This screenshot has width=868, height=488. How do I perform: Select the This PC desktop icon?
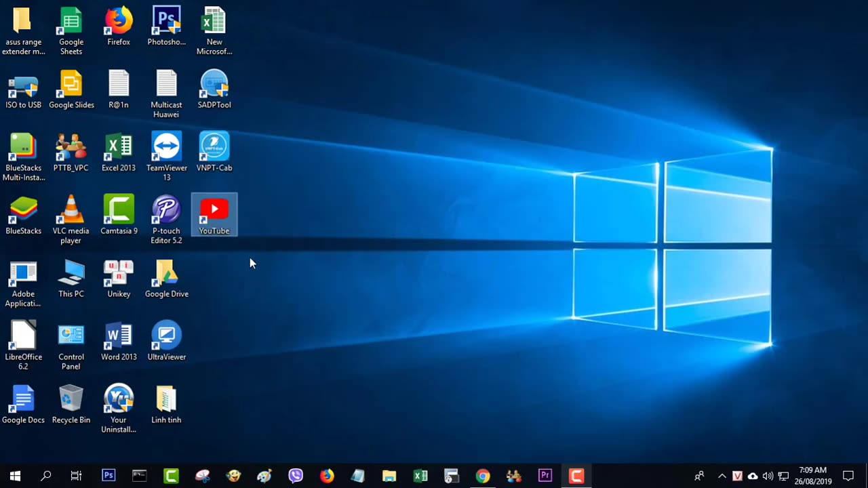(71, 279)
